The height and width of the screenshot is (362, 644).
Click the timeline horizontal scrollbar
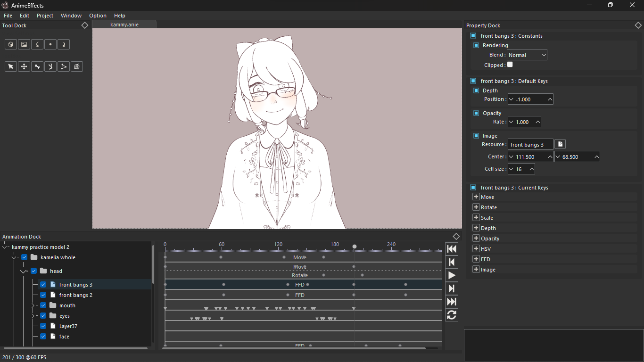294,348
